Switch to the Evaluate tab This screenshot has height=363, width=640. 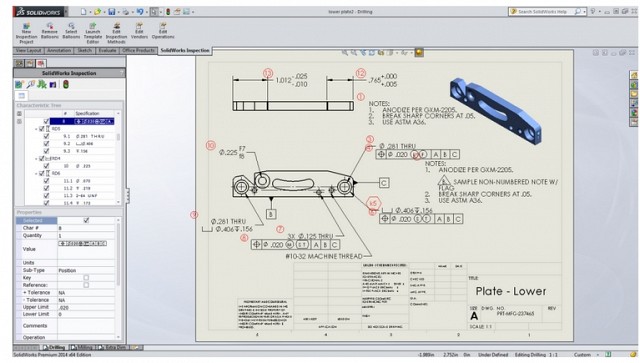pos(107,51)
